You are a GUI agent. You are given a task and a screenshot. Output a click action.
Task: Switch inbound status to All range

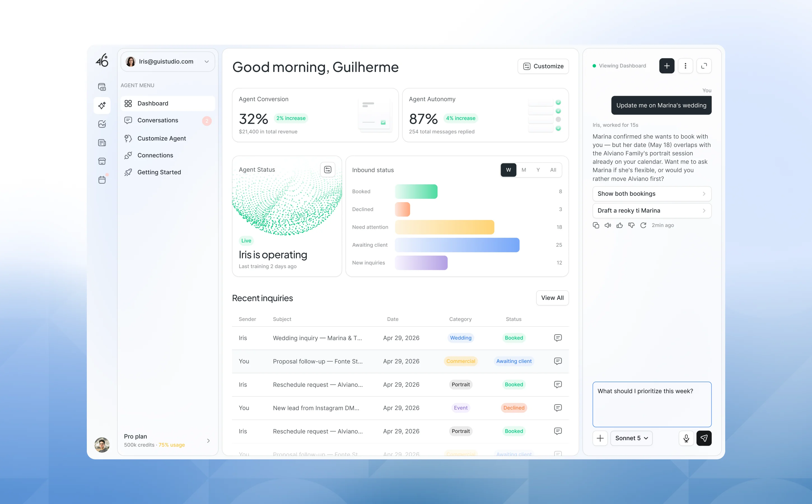[x=553, y=170]
